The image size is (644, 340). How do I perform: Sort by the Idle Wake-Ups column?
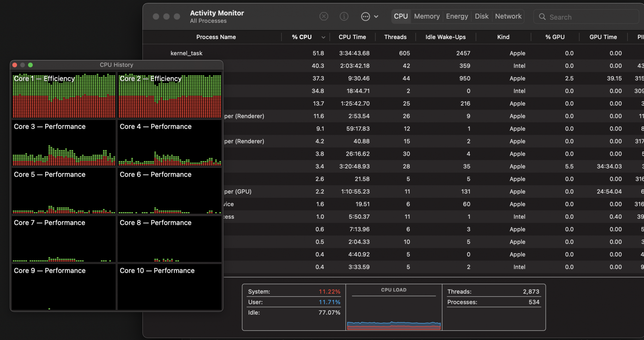445,37
